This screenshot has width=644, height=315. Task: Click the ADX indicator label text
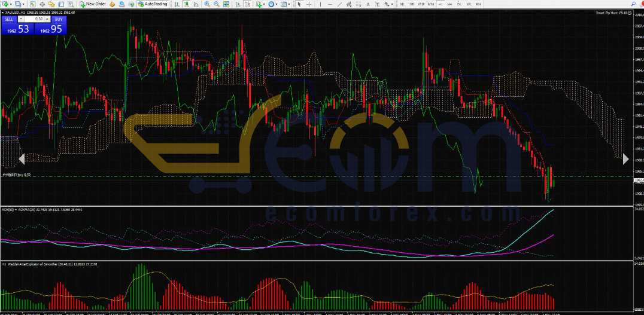[42, 210]
